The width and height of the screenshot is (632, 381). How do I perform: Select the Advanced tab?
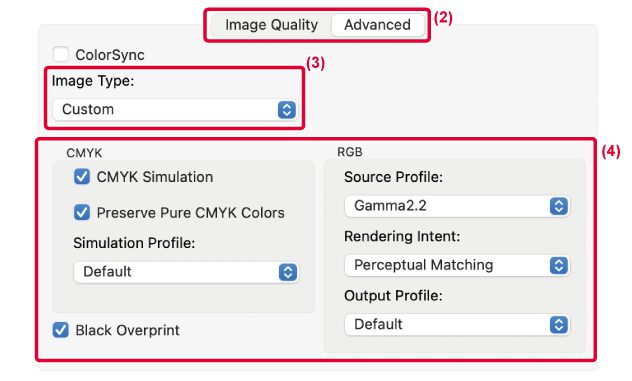pos(377,25)
